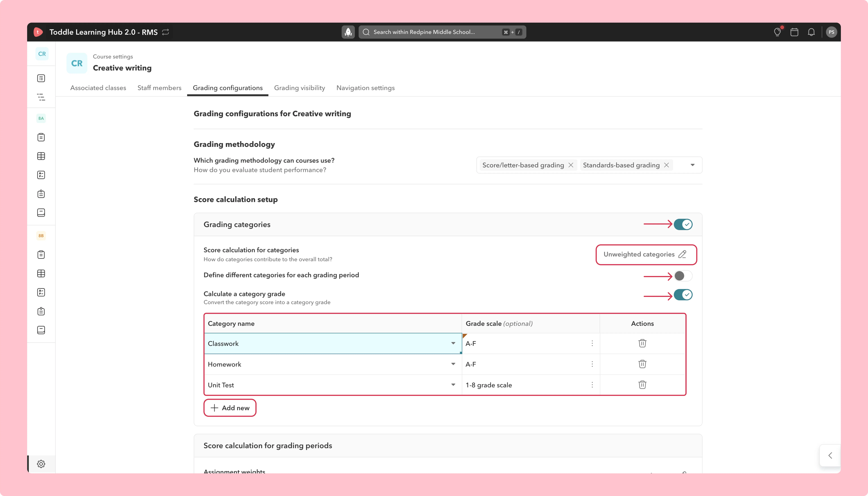This screenshot has width=868, height=496.
Task: Delete the Unit Test category with its trash icon
Action: [642, 385]
